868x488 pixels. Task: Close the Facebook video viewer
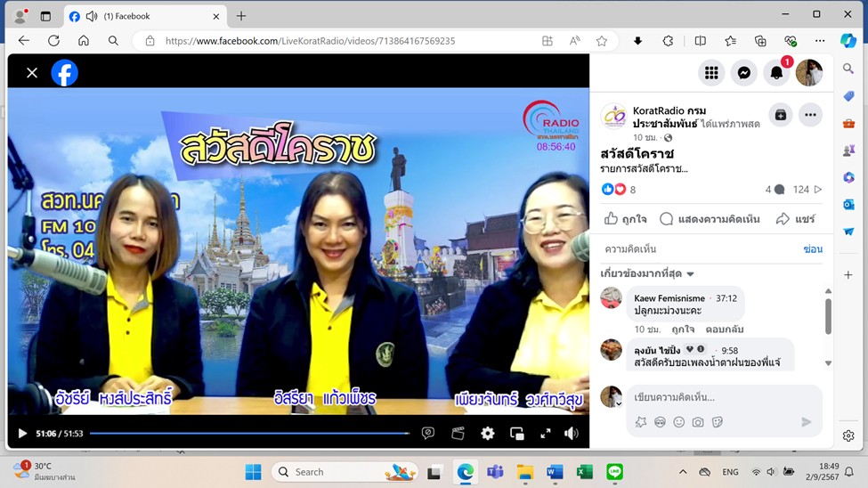[x=32, y=73]
